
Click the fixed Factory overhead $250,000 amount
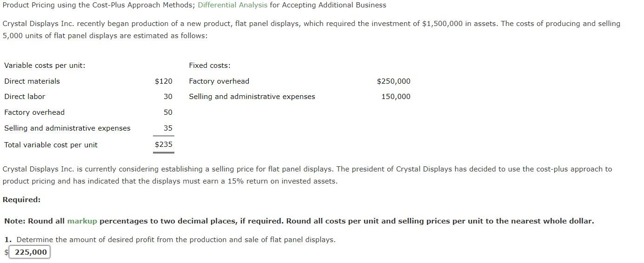pyautogui.click(x=393, y=81)
